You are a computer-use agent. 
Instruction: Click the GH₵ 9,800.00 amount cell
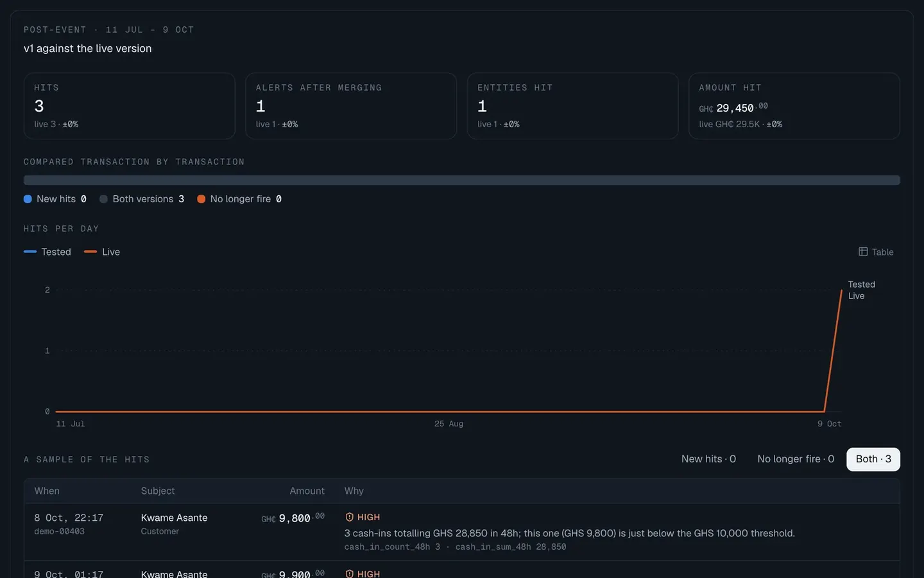pyautogui.click(x=293, y=518)
